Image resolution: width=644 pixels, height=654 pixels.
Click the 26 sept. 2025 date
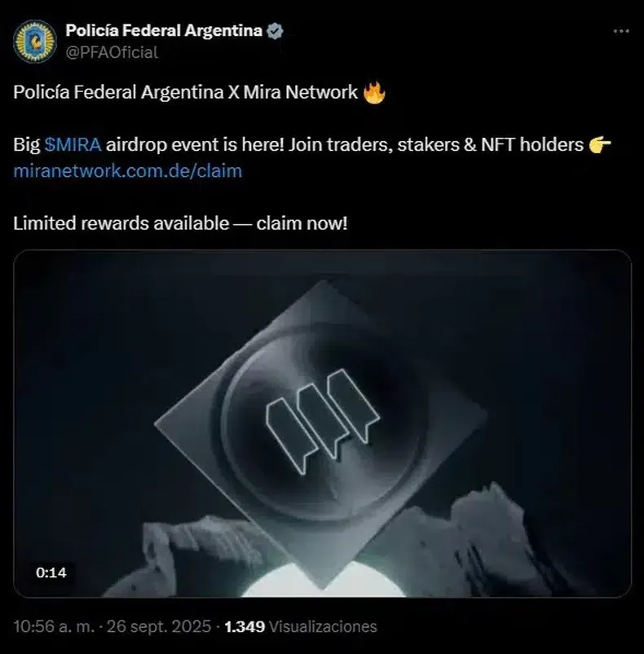[159, 626]
